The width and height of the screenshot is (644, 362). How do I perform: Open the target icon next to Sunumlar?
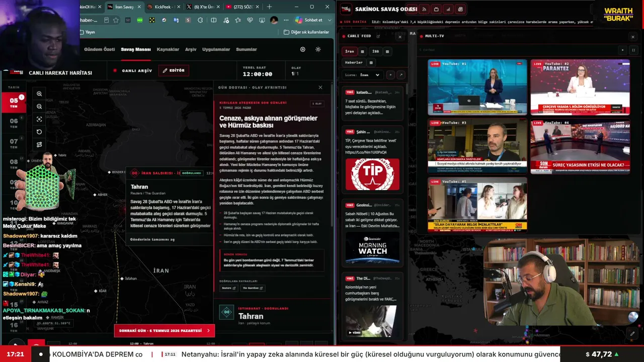point(302,49)
